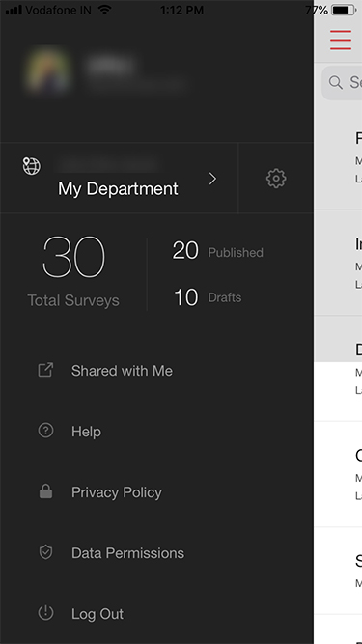Open Privacy Policy menu item
This screenshot has width=362, height=644.
click(117, 492)
